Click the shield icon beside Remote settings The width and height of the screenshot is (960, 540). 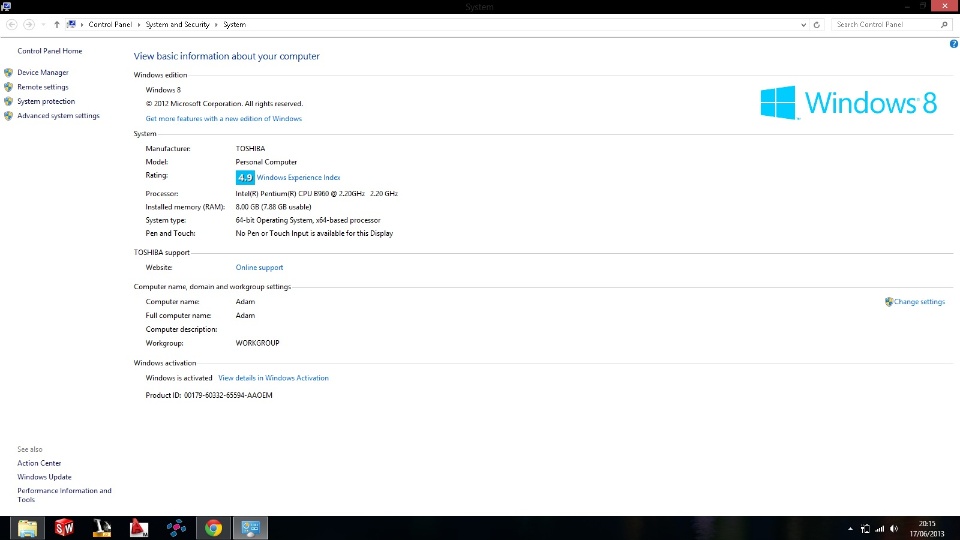9,87
